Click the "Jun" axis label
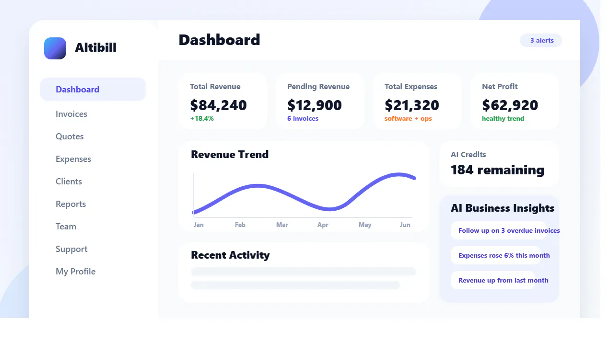This screenshot has width=609, height=364. (x=405, y=225)
